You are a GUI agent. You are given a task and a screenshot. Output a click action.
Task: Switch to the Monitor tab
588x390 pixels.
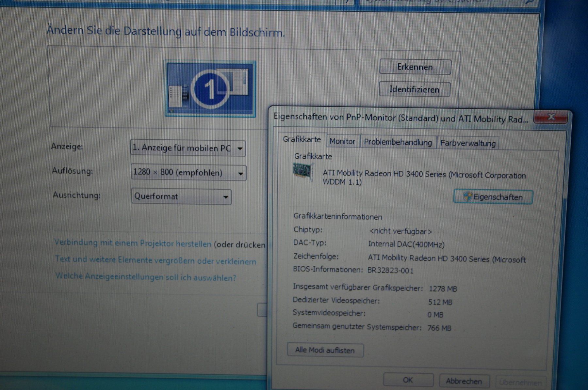[x=342, y=141]
